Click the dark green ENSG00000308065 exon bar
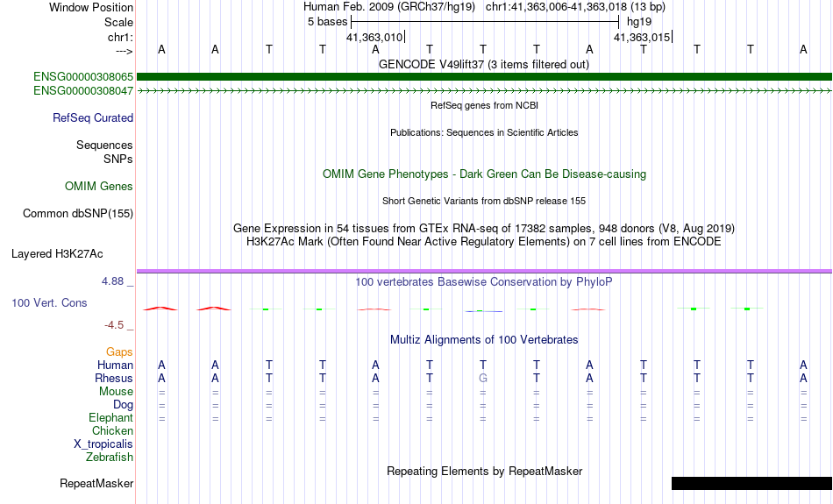 point(485,77)
